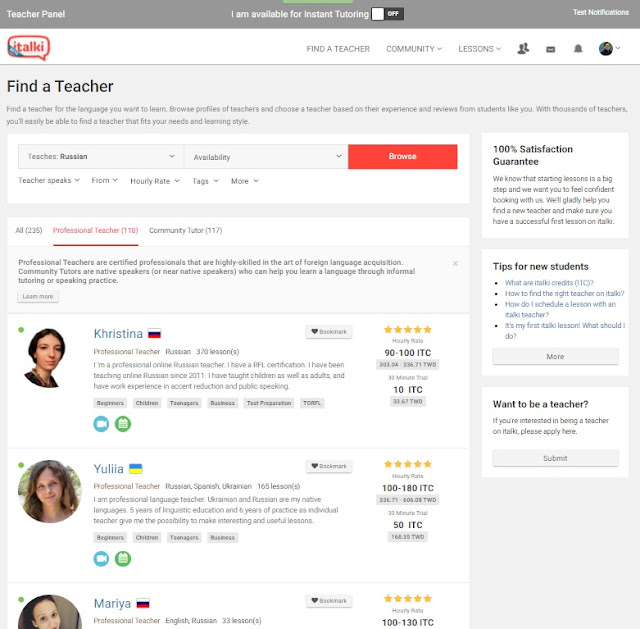Open 'How to find the right teacher' link
The image size is (640, 629).
564,293
